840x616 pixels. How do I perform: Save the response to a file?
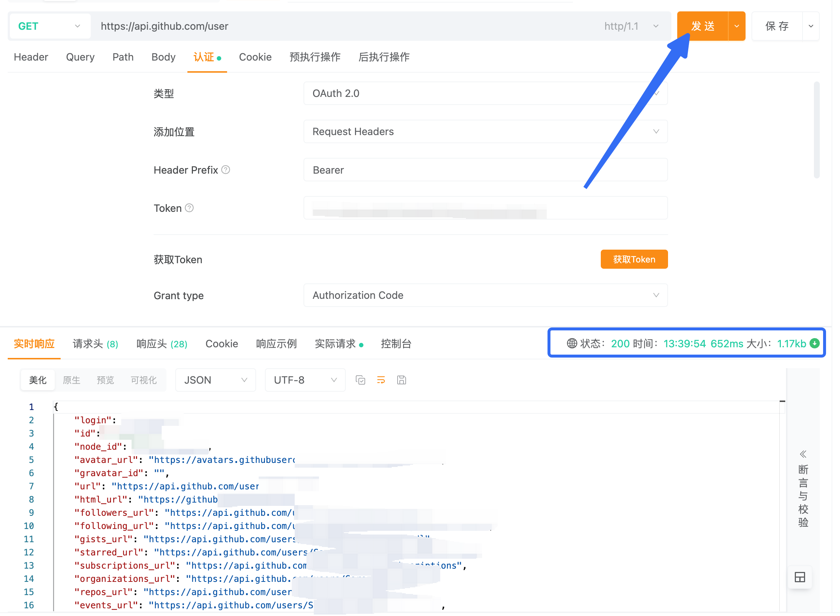[402, 380]
